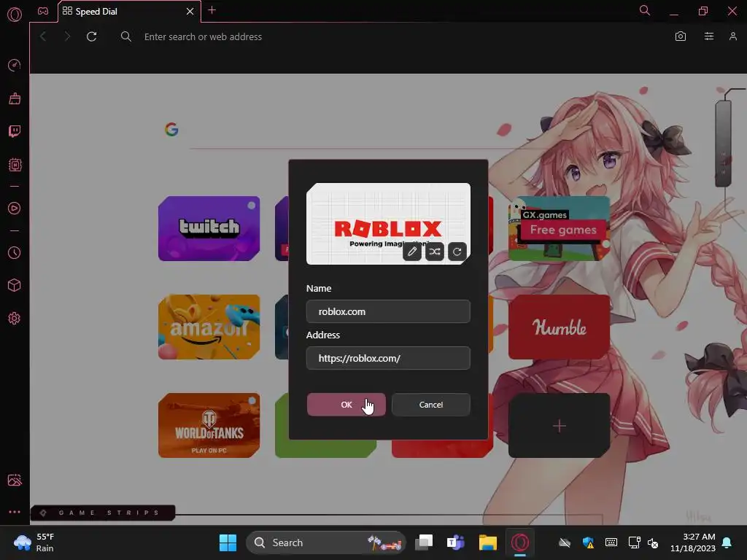Open the Humble speed dial tile
This screenshot has width=747, height=560.
[560, 327]
